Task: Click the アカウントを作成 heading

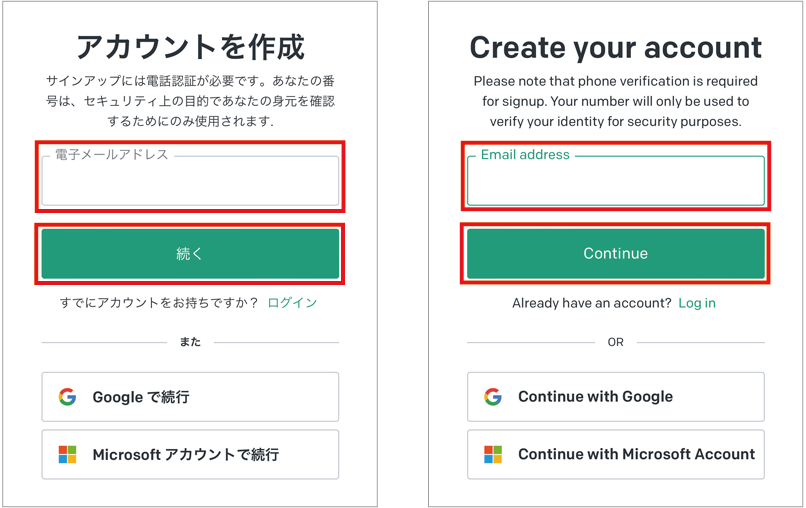Action: click(190, 47)
